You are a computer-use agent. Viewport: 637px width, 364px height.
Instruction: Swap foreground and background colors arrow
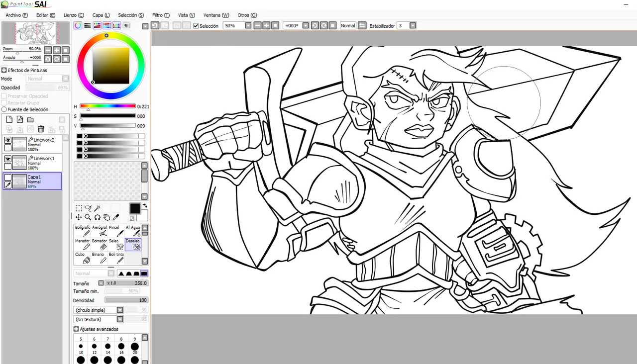coord(145,206)
